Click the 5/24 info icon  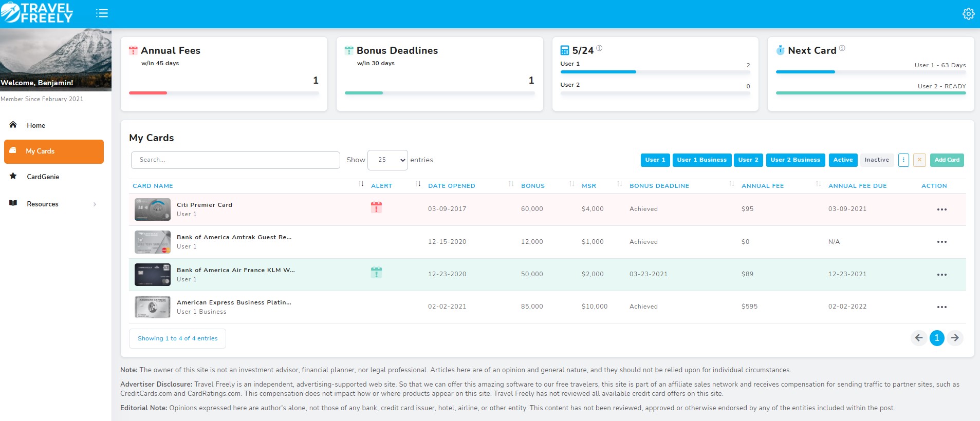click(x=599, y=48)
